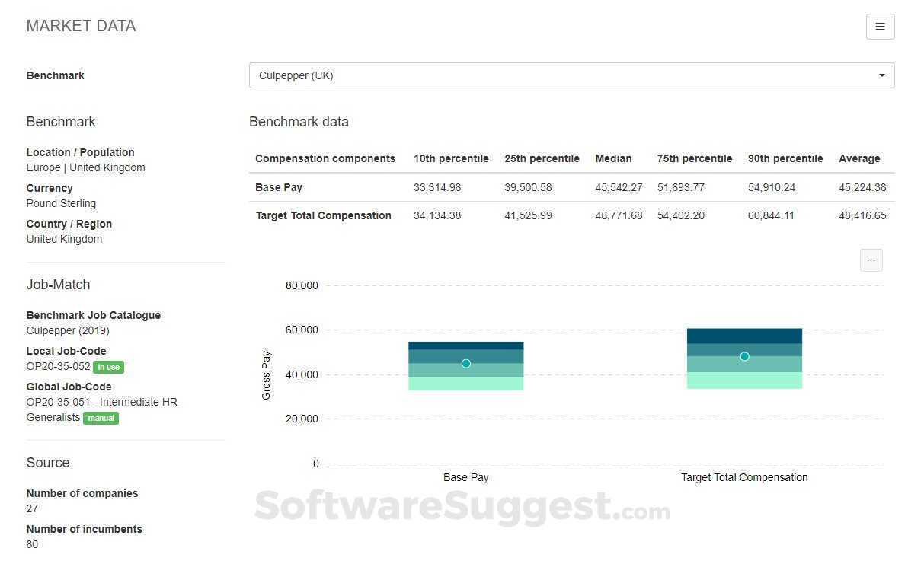Image resolution: width=924 pixels, height=580 pixels.
Task: Click the Target Total Compensation median marker
Action: point(744,356)
